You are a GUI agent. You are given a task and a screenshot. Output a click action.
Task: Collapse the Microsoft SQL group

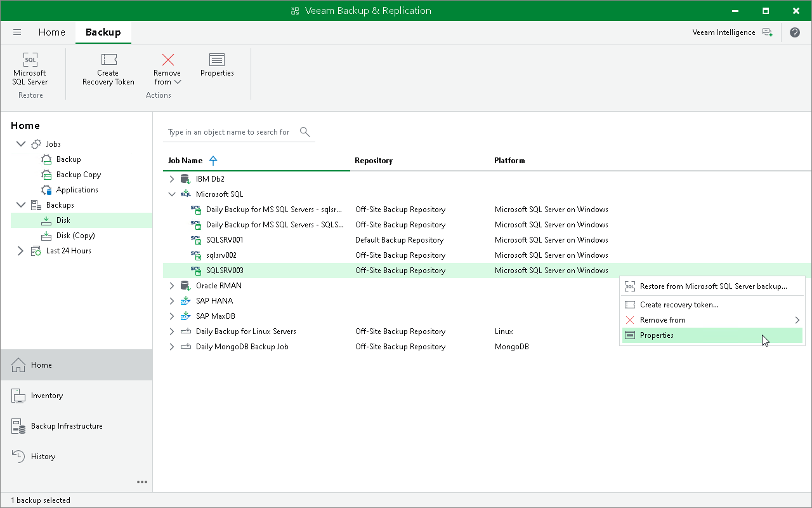171,194
